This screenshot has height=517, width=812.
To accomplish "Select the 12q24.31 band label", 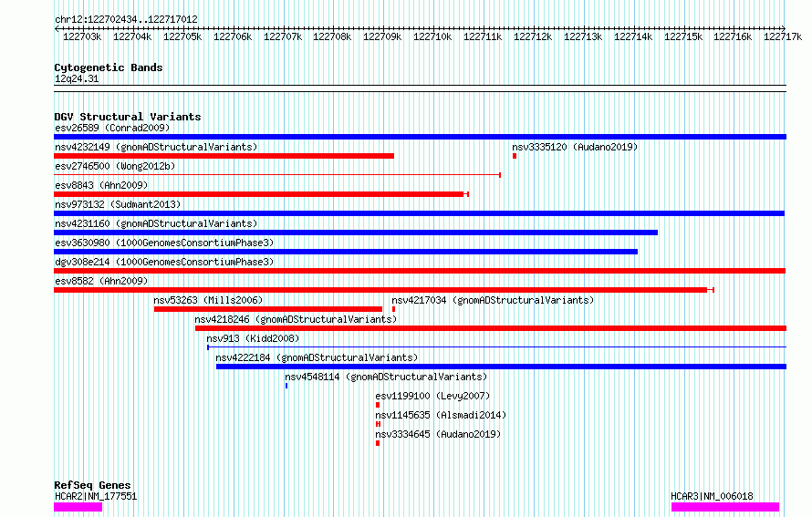I will [x=77, y=78].
